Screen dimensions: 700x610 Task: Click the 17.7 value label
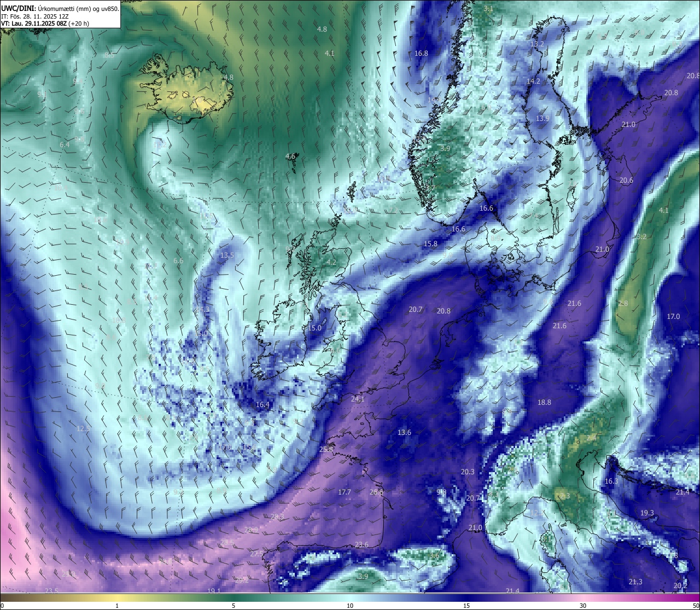tap(345, 492)
